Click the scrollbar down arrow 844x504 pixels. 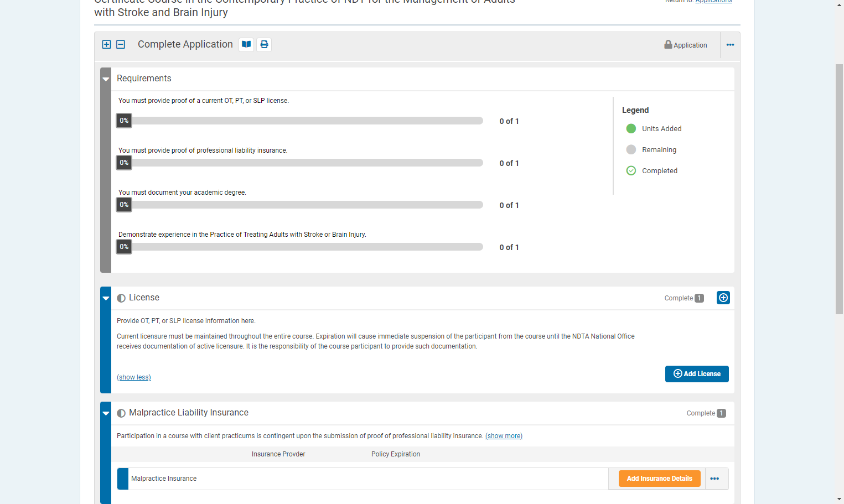[840, 499]
